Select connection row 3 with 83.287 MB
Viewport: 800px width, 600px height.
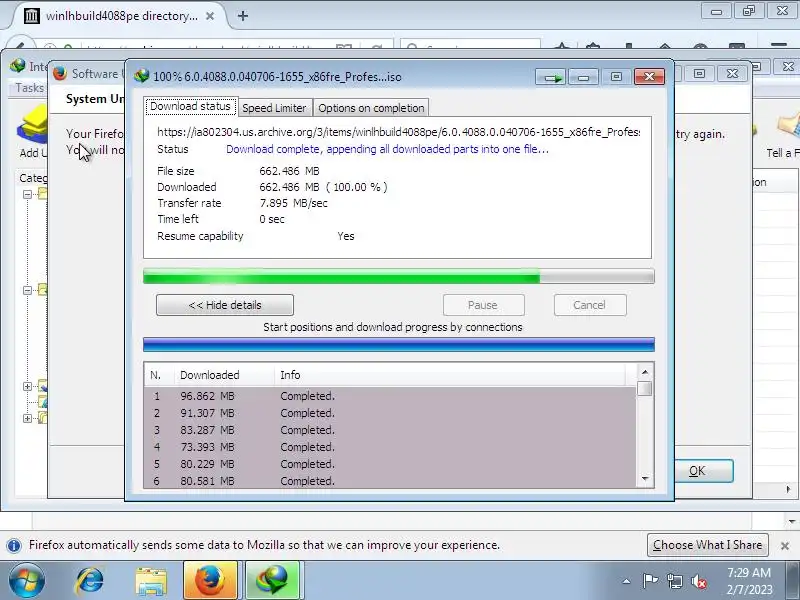click(x=390, y=430)
